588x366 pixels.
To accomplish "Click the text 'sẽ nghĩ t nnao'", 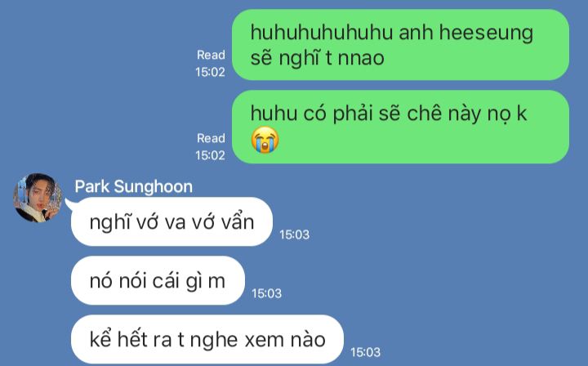I will [317, 59].
